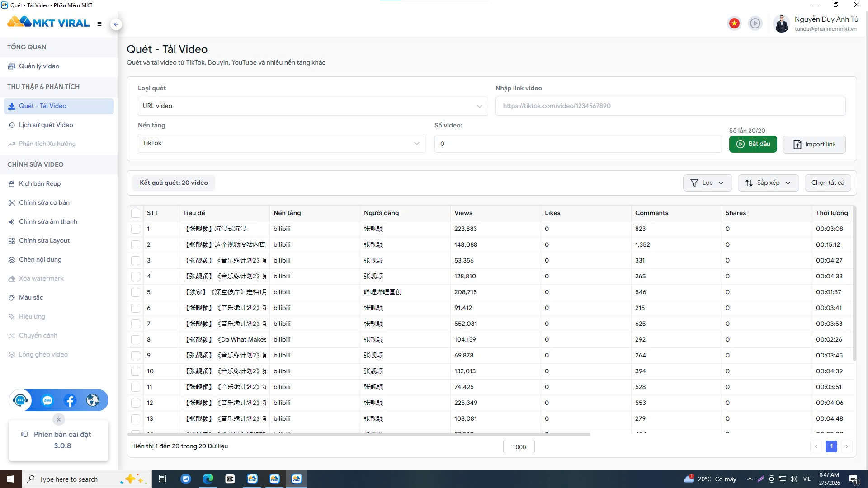Click the horizontal scrollbar under the table

click(359, 435)
